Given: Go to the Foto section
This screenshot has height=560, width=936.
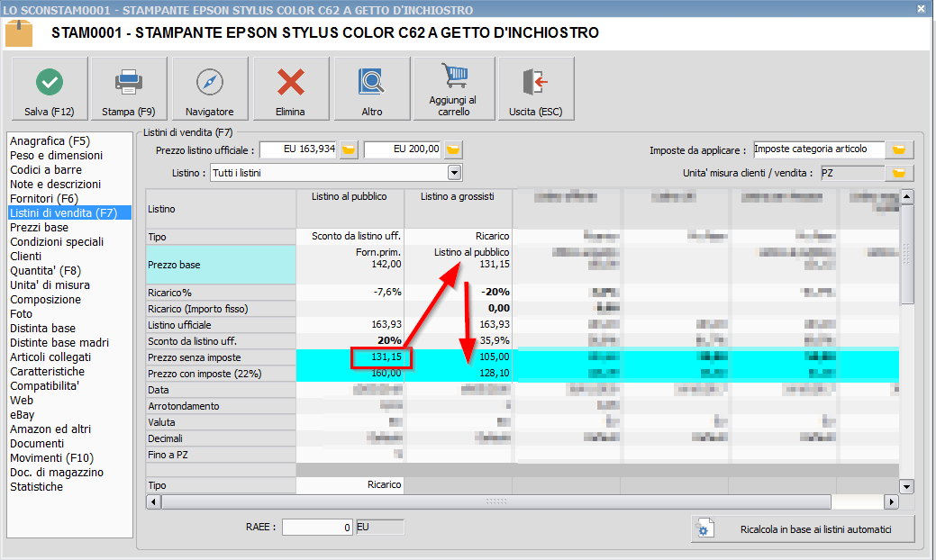Looking at the screenshot, I should coord(22,313).
